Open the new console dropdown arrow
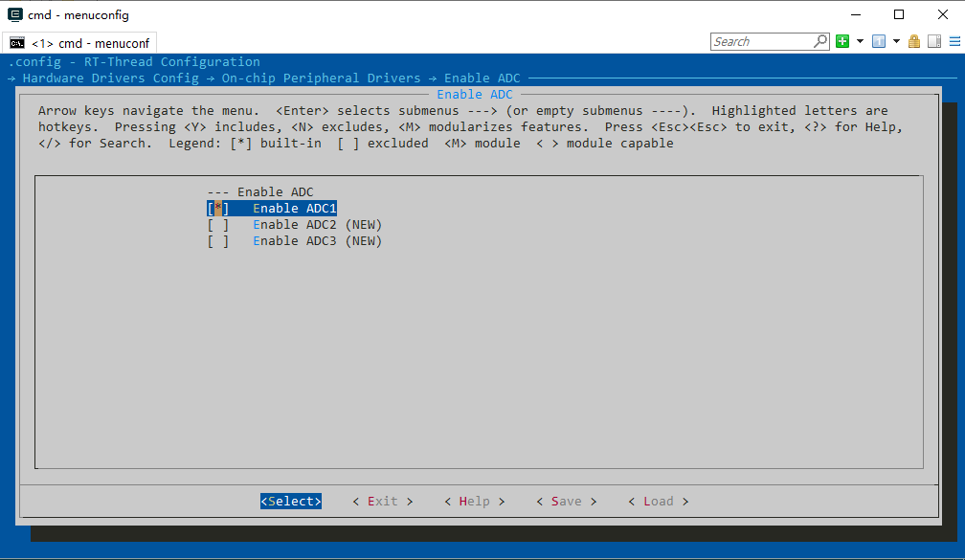 click(860, 41)
